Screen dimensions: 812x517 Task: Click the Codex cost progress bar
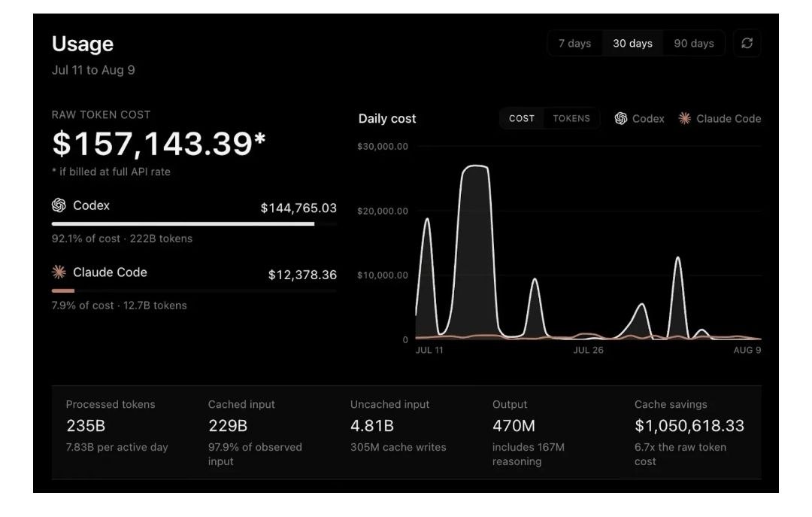[194, 224]
